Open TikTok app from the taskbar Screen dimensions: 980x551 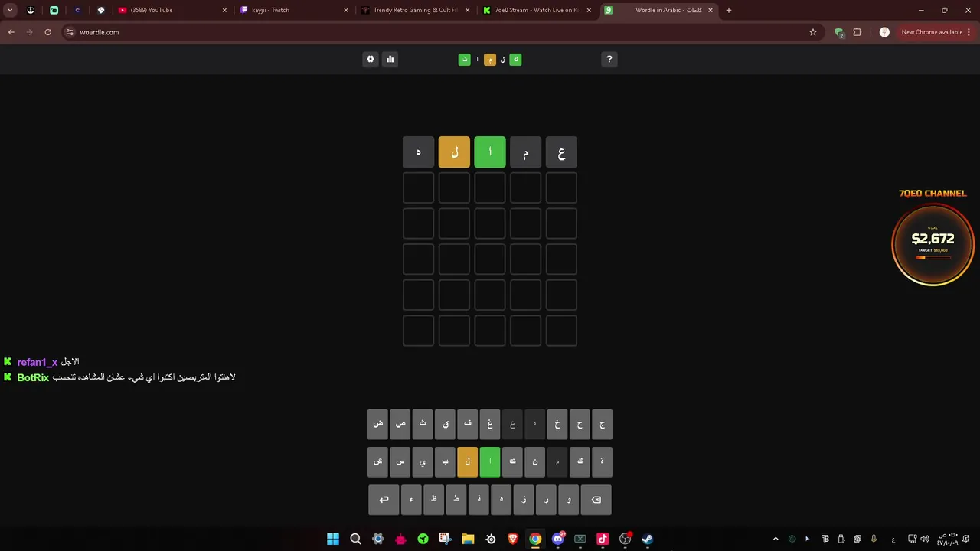pos(603,539)
